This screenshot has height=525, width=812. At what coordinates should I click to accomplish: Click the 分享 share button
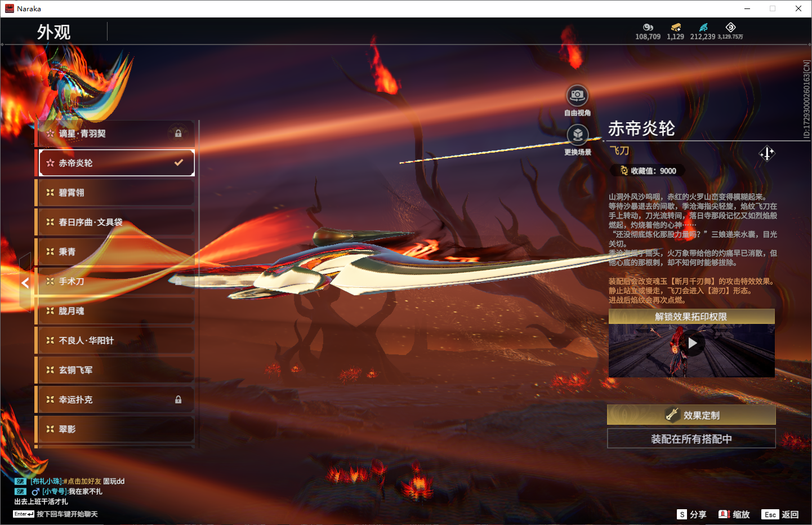(692, 514)
